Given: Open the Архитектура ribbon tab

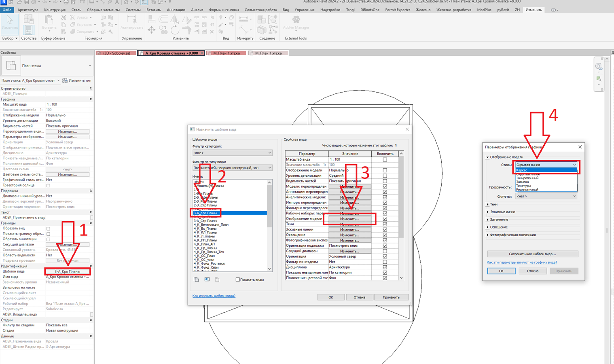Looking at the screenshot, I should click(28, 10).
